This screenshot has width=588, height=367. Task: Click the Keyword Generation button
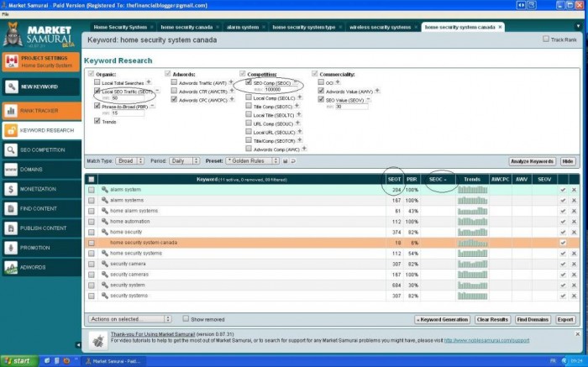pyautogui.click(x=443, y=319)
